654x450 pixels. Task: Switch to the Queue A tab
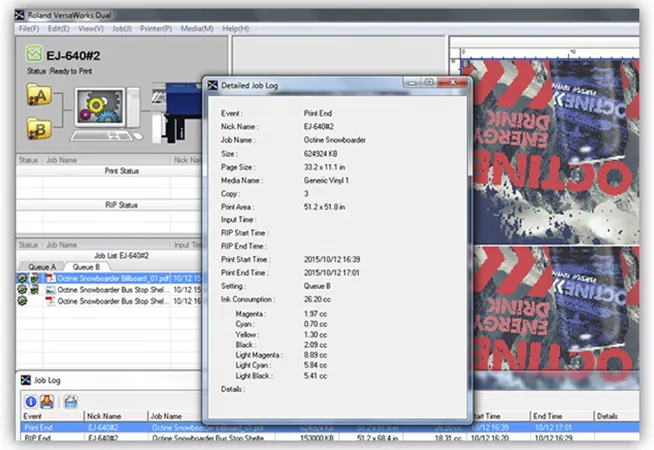tap(42, 267)
